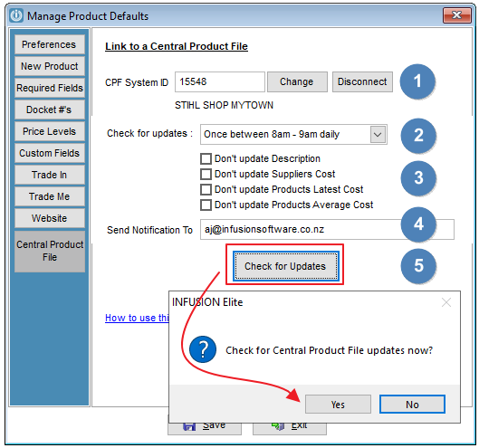Click the CPF System ID field
This screenshot has height=448, width=479.
click(x=220, y=81)
